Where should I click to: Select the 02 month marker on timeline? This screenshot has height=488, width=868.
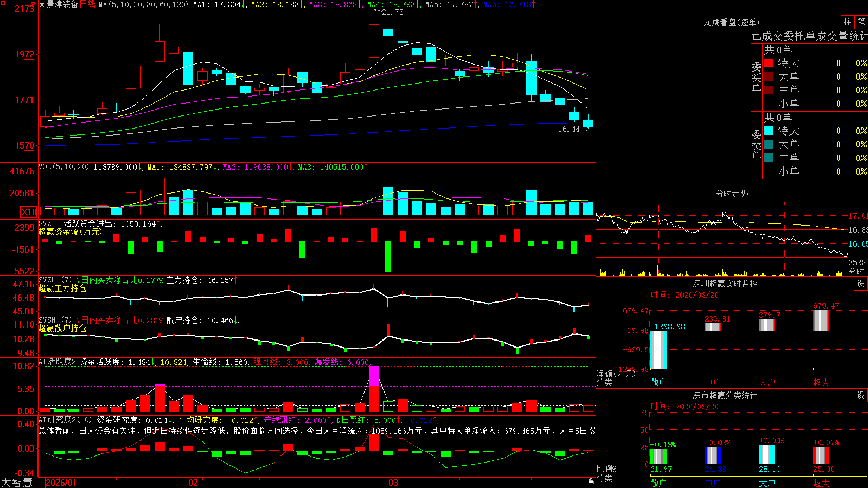(193, 483)
